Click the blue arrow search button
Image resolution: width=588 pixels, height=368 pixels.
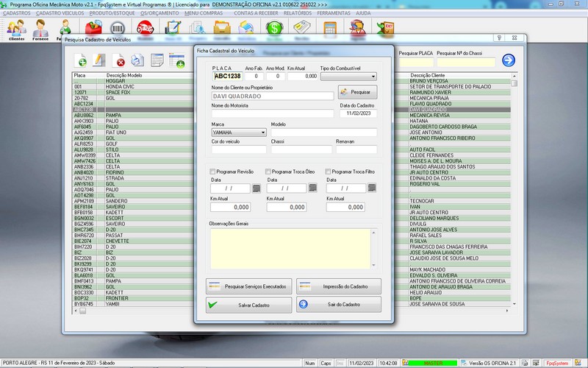click(508, 60)
